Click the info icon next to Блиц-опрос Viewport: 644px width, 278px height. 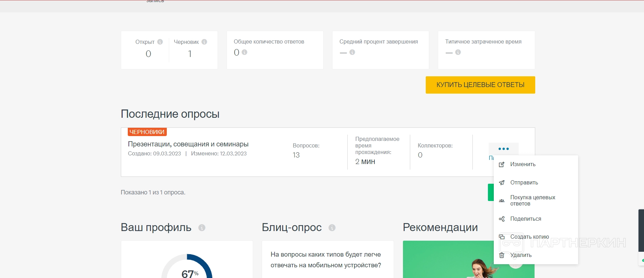[332, 228]
